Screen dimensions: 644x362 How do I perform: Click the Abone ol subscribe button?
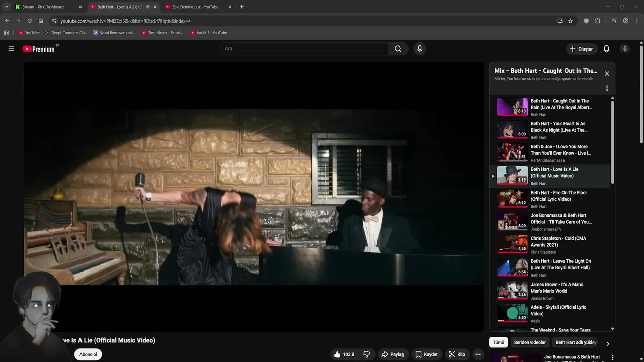click(x=88, y=354)
